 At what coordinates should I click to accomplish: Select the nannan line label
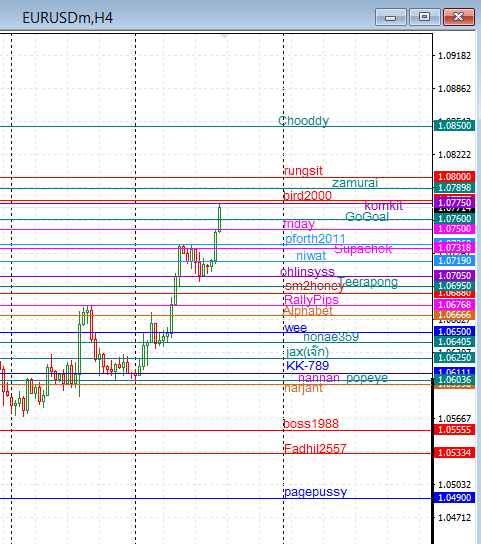click(x=319, y=377)
